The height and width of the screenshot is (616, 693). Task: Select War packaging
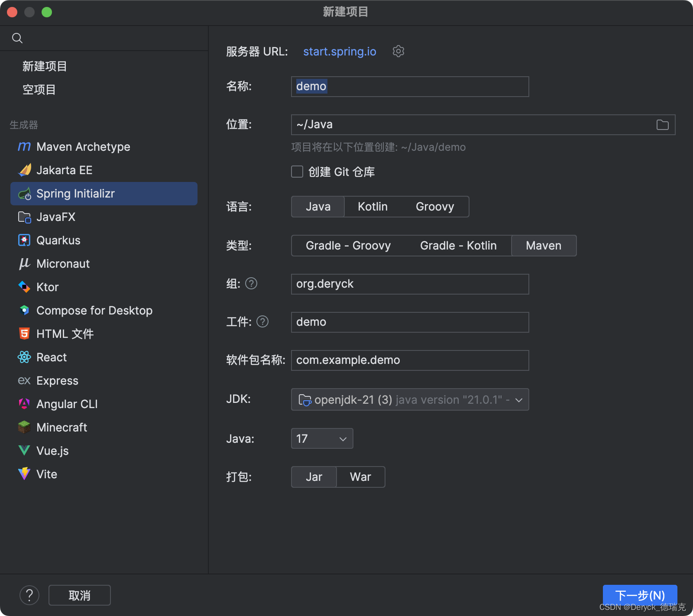(360, 477)
